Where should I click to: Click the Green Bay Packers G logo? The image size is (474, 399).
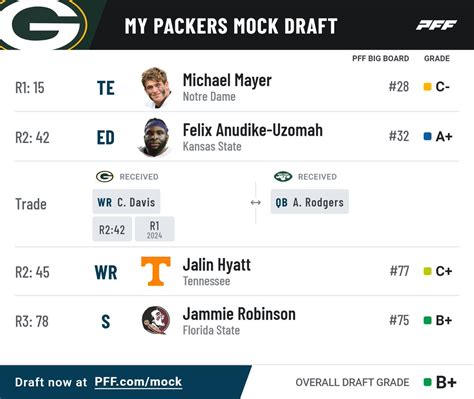tap(42, 25)
